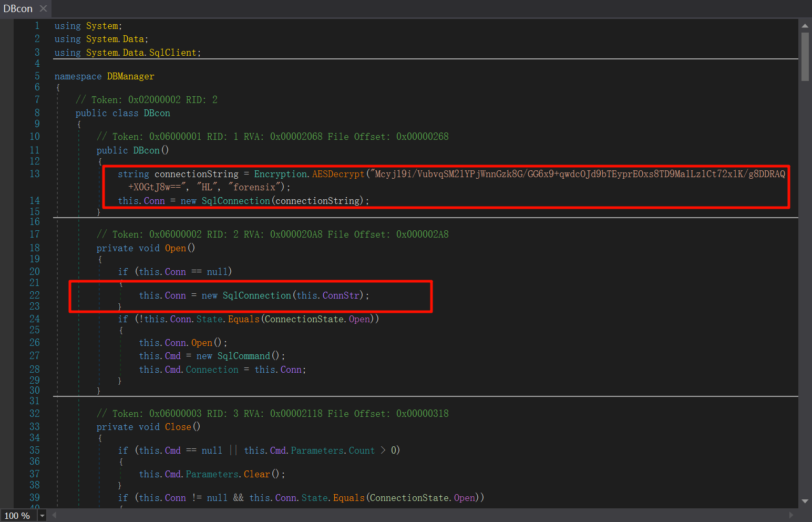The height and width of the screenshot is (522, 812).
Task: Click SqlClient in the third using statement
Action: (x=172, y=53)
